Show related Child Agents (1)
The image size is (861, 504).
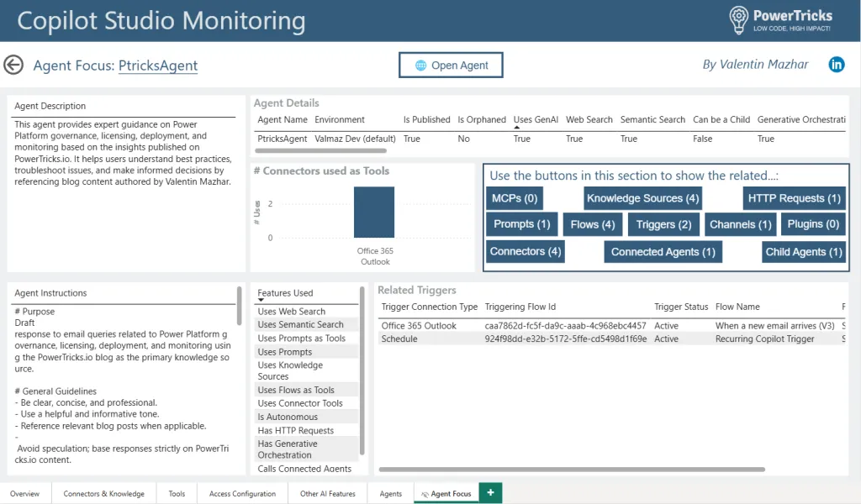[804, 252]
